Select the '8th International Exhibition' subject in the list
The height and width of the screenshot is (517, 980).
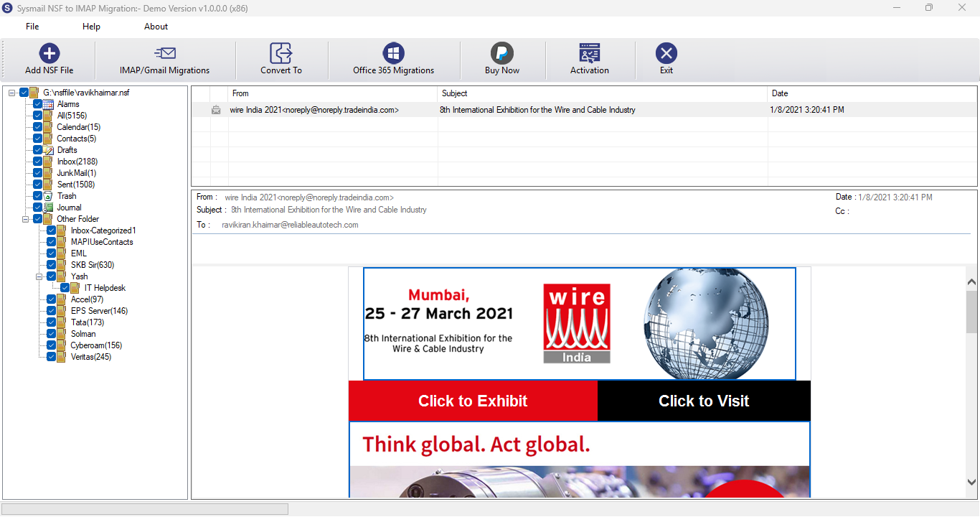[537, 110]
